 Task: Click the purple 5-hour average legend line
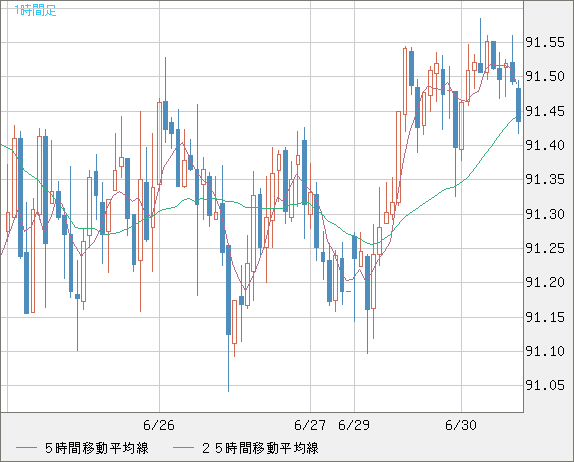[26, 448]
